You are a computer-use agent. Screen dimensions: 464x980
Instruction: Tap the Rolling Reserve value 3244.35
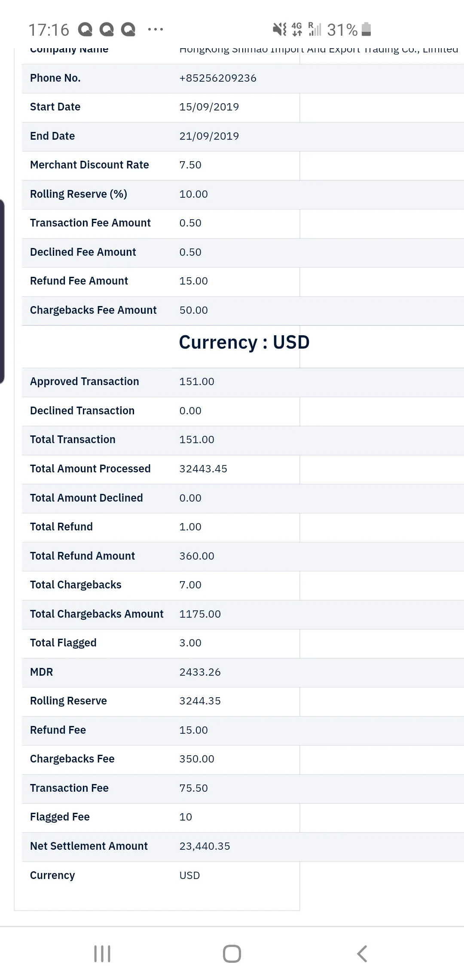200,701
